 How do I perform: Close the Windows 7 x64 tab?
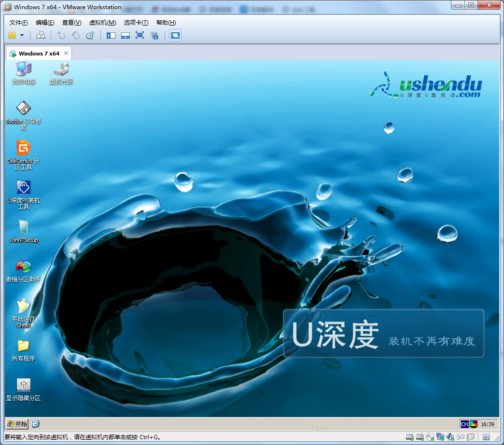[x=66, y=54]
